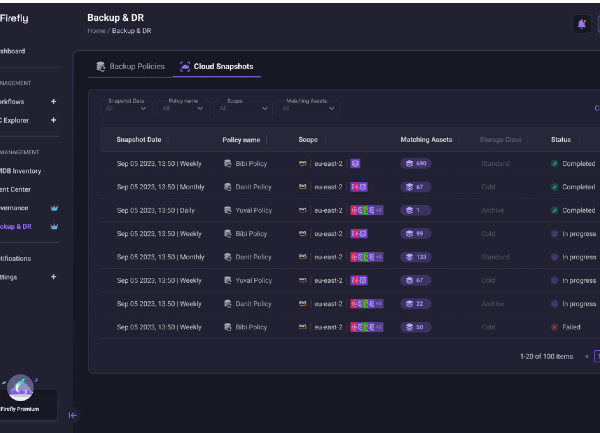This screenshot has width=600, height=433.
Task: Expand IaC Explorer with the plus icon
Action: 54,120
